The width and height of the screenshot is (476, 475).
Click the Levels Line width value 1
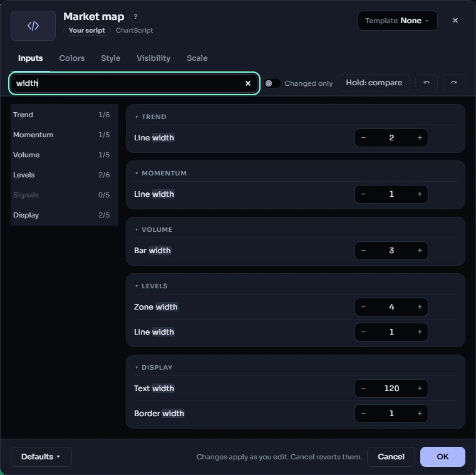(391, 332)
